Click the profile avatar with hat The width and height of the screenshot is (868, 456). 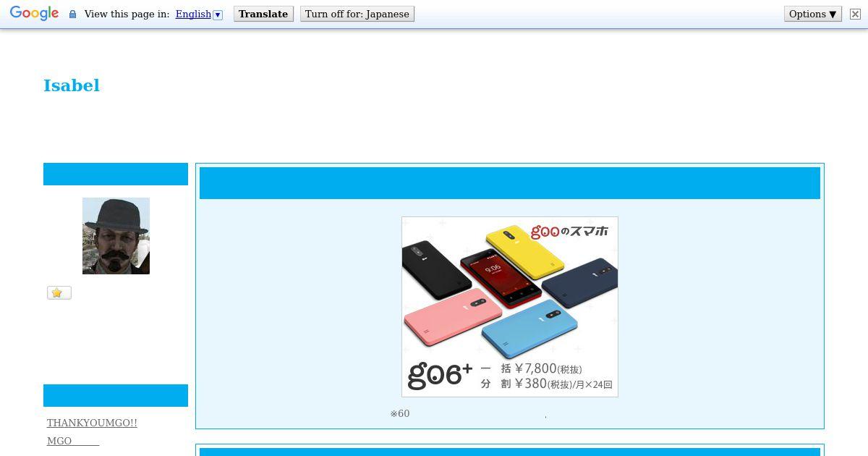coord(116,236)
